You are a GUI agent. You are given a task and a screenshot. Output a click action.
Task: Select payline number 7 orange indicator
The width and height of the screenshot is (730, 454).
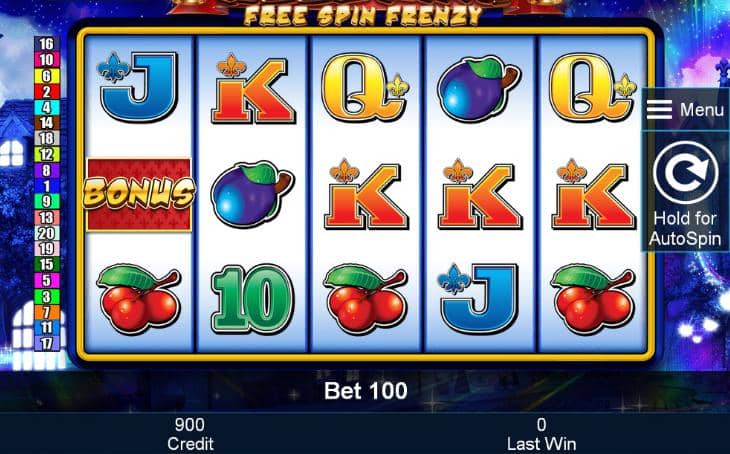click(47, 312)
